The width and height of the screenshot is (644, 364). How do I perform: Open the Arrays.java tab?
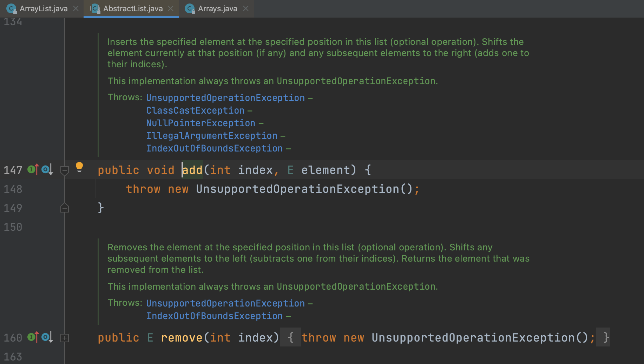coord(217,8)
